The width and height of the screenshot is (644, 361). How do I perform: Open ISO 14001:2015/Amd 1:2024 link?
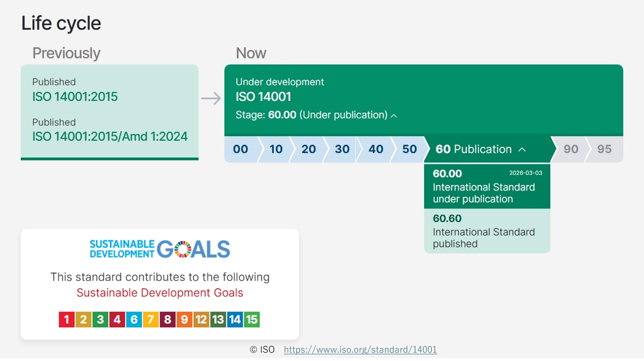(110, 136)
